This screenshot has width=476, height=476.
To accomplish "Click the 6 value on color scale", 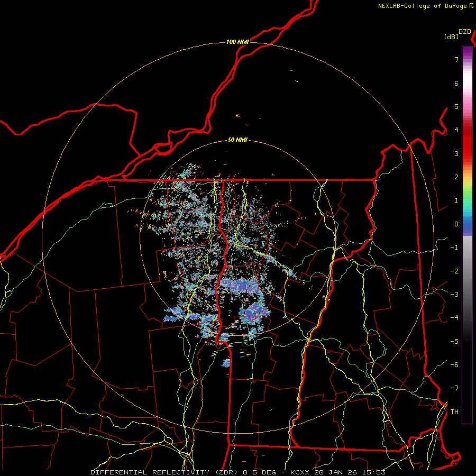I will click(456, 83).
